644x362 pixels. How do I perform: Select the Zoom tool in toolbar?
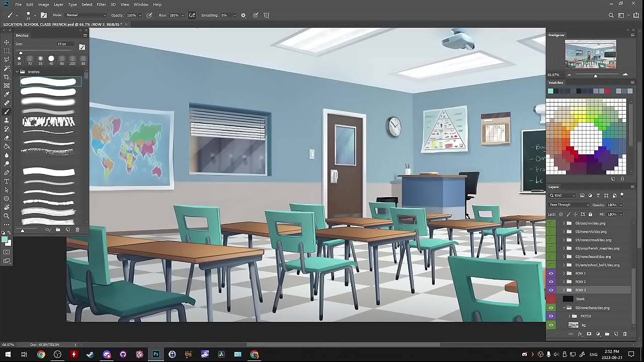click(7, 216)
